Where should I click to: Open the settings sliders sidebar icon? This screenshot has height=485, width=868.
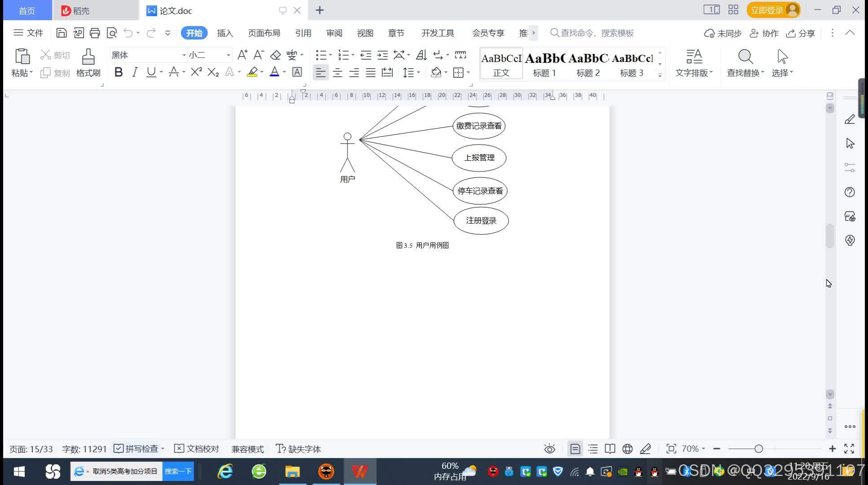tap(850, 168)
